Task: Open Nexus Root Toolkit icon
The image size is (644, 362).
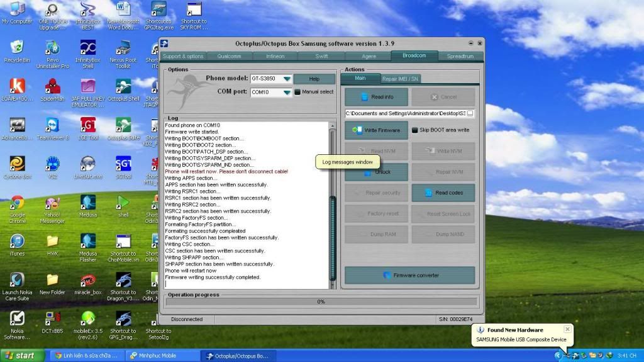Action: point(123,54)
